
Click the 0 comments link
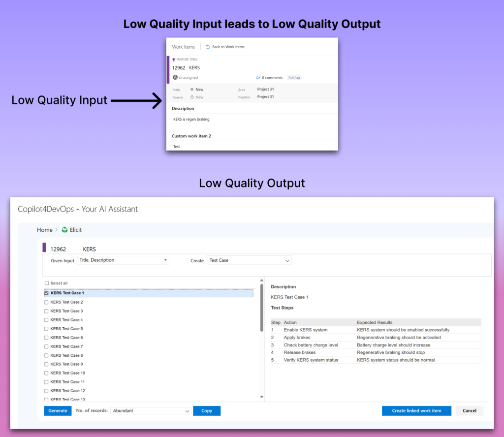[272, 78]
